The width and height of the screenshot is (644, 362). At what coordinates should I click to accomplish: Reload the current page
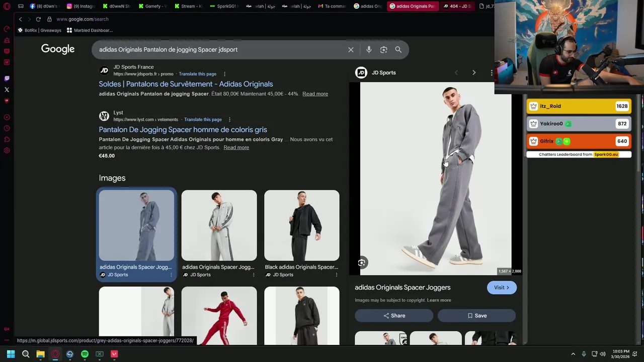[38, 19]
